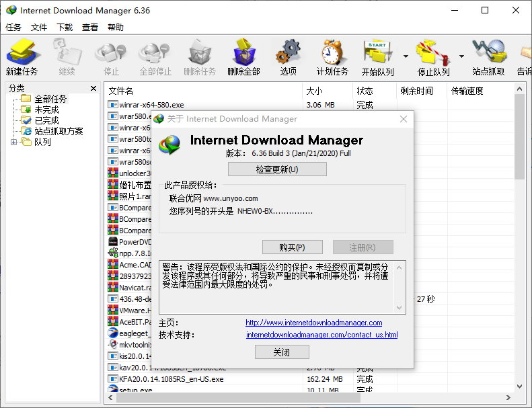Open the 任务 menu
The width and height of the screenshot is (532, 408).
13,27
